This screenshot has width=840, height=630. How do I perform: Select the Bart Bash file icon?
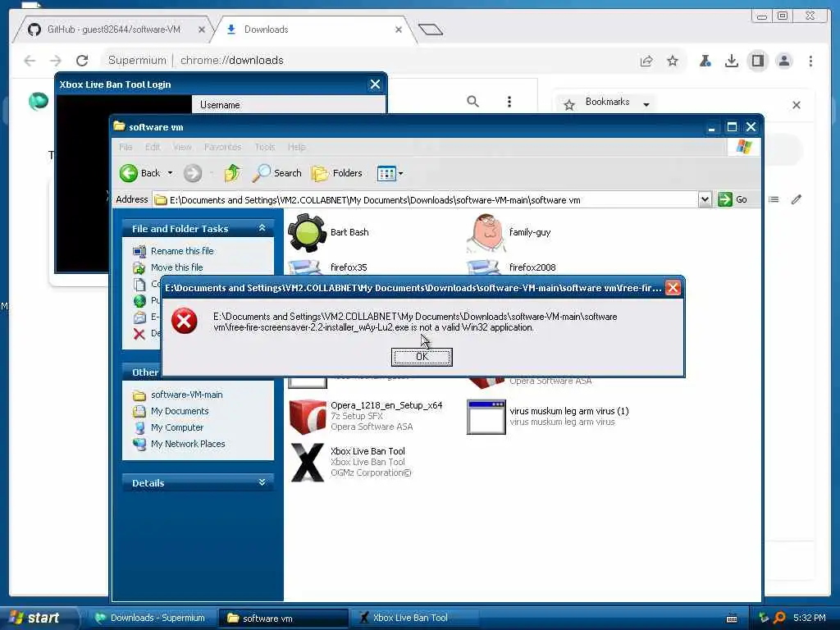click(x=307, y=232)
